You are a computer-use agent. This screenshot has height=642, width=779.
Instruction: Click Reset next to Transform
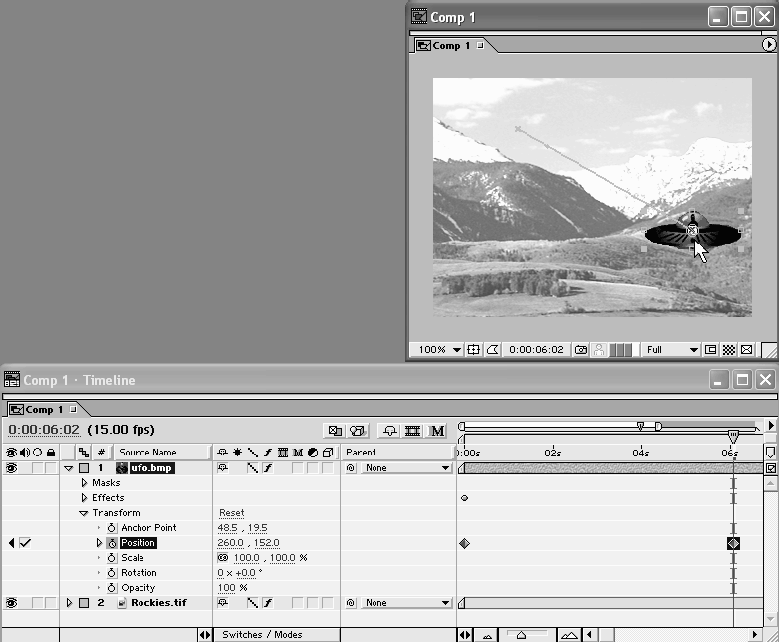[x=231, y=513]
